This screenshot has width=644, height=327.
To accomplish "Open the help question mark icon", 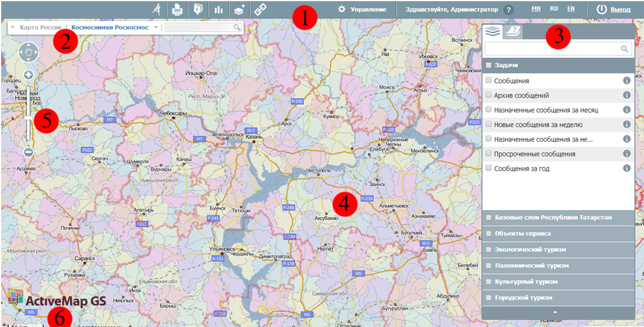I will pos(509,9).
